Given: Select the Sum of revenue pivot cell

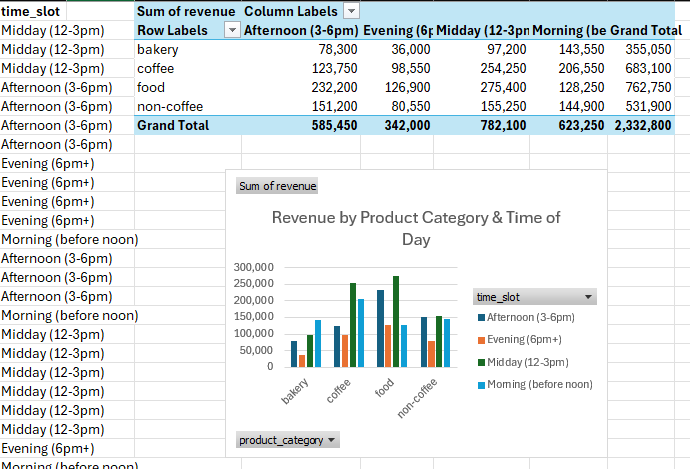Looking at the screenshot, I should 187,10.
